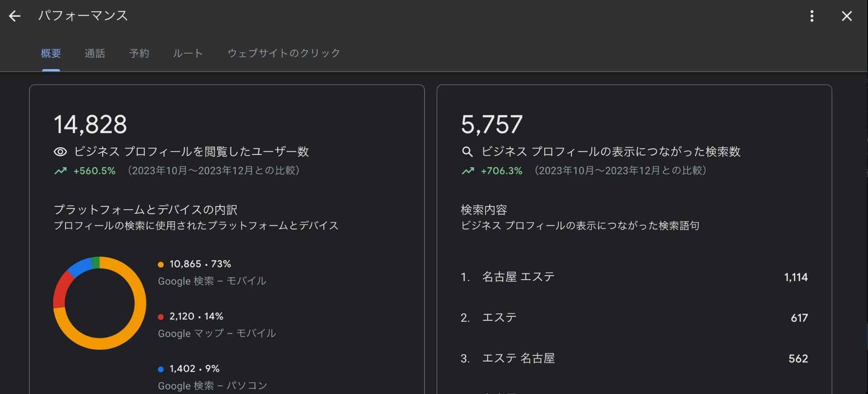Screen dimensions: 868x394
Task: Click the 14,828 profile views number
Action: point(90,124)
